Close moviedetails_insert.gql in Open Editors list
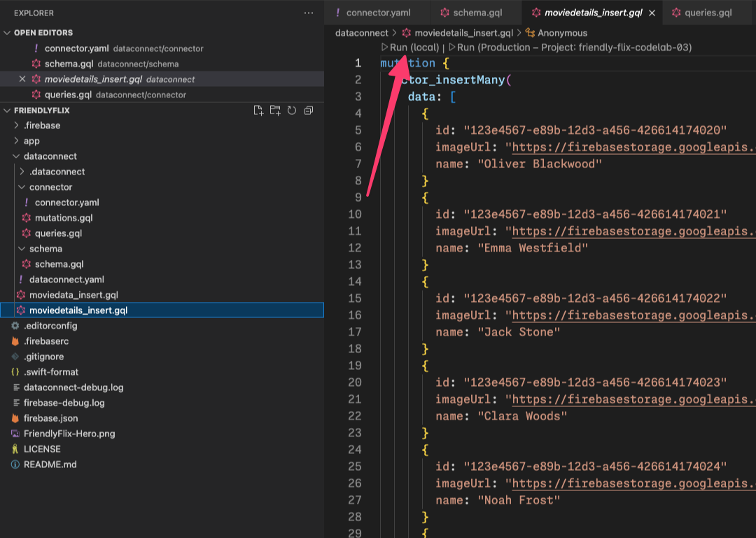This screenshot has height=538, width=756. (x=22, y=79)
